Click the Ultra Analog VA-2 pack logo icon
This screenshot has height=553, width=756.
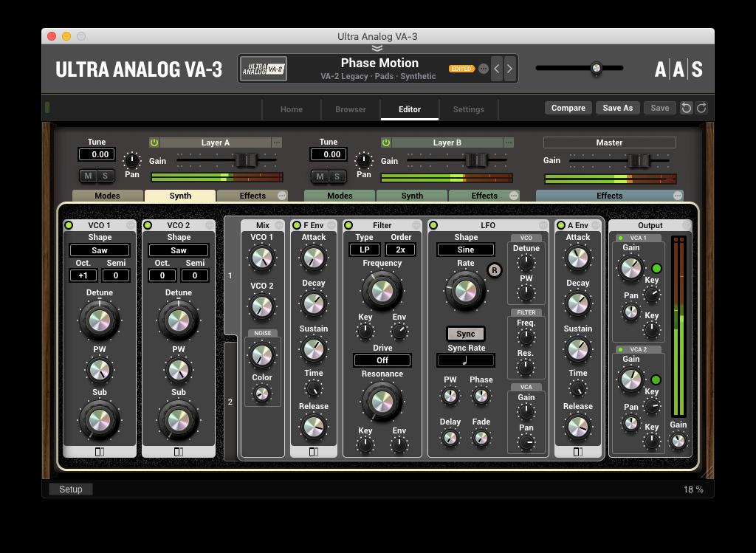pos(264,69)
